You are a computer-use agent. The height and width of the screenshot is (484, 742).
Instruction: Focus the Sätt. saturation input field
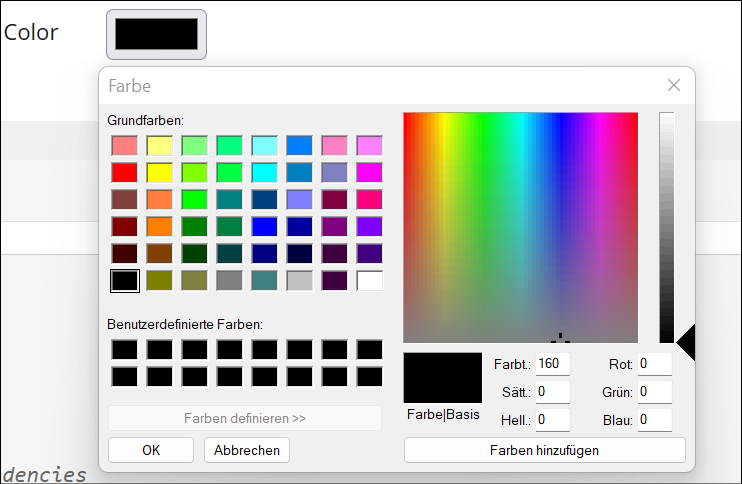(553, 392)
